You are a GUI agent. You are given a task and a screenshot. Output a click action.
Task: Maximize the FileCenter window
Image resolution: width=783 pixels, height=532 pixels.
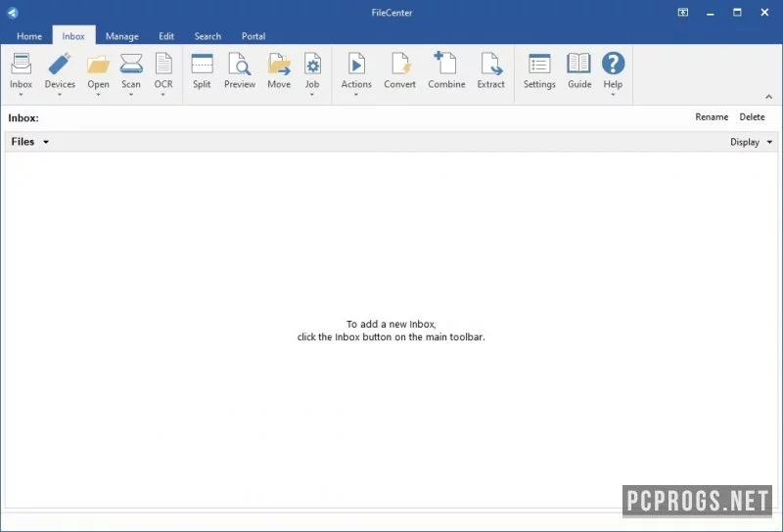pyautogui.click(x=737, y=13)
